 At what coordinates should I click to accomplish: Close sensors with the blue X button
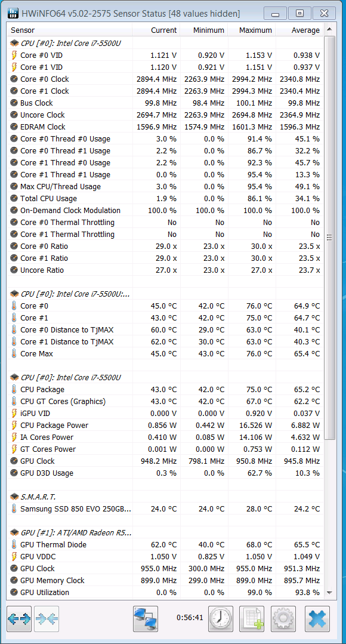pos(317,619)
